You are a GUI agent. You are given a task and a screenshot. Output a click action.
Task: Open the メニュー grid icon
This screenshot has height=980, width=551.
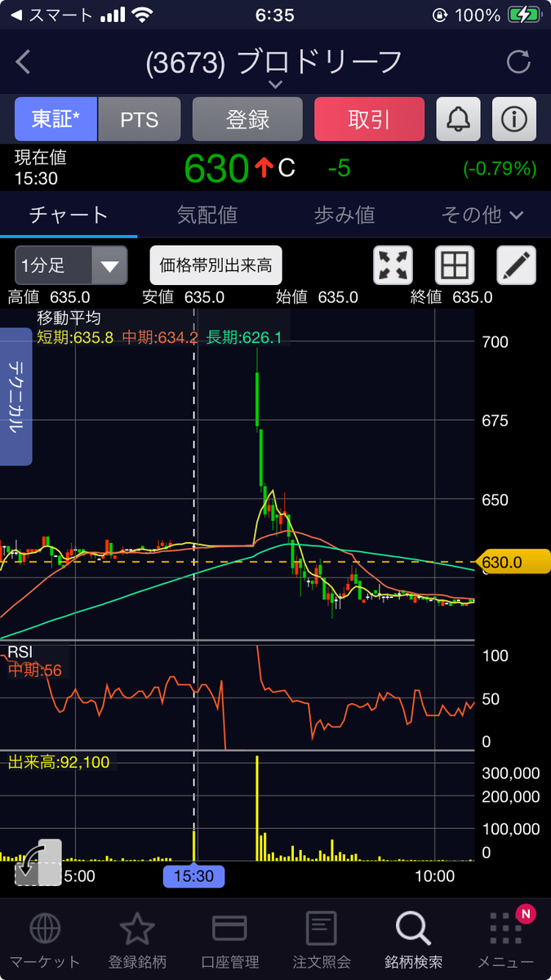click(505, 930)
